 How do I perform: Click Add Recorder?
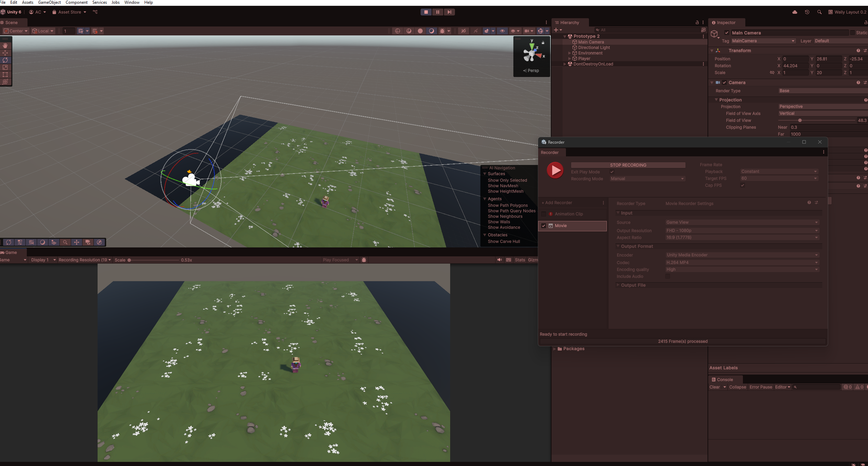point(557,203)
